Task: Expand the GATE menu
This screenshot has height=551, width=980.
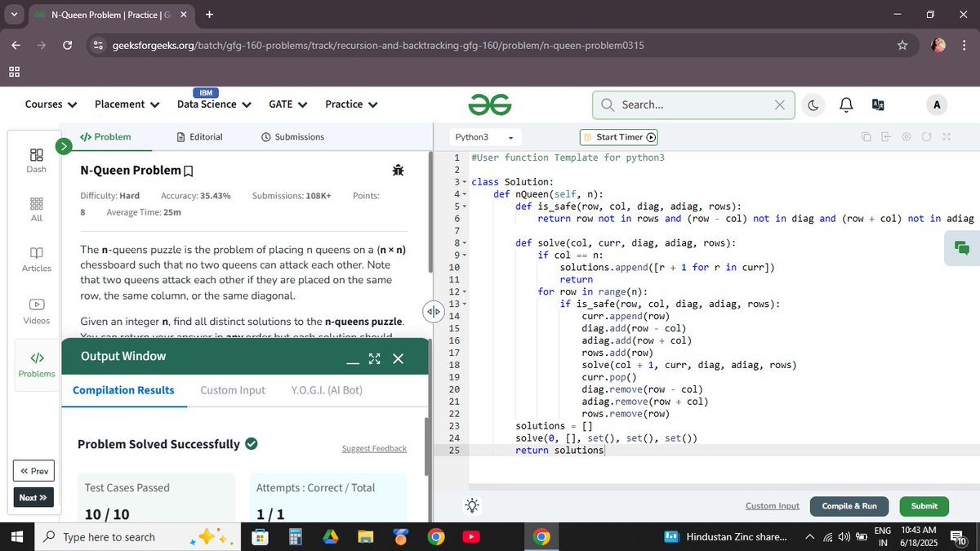Action: [x=288, y=104]
